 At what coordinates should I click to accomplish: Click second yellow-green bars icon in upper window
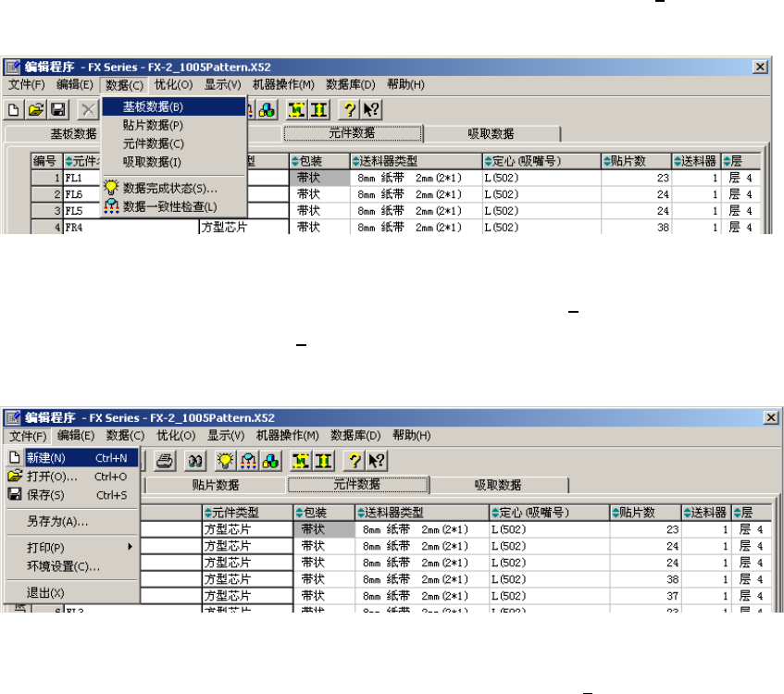click(x=318, y=109)
